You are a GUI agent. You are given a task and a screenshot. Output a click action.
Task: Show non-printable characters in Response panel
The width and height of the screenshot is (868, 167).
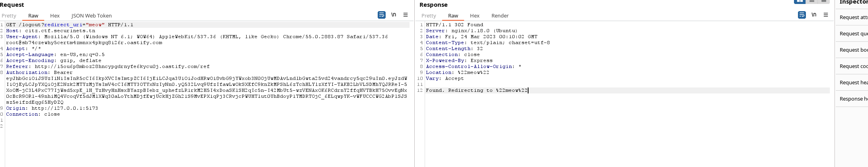(814, 15)
